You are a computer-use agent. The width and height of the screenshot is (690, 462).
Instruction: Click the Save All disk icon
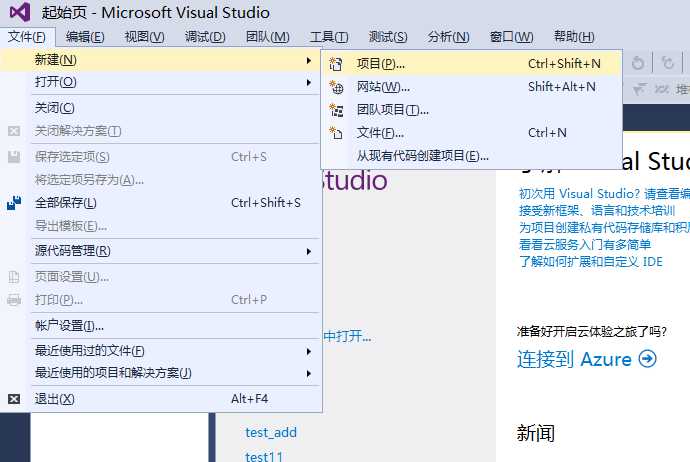pyautogui.click(x=14, y=203)
